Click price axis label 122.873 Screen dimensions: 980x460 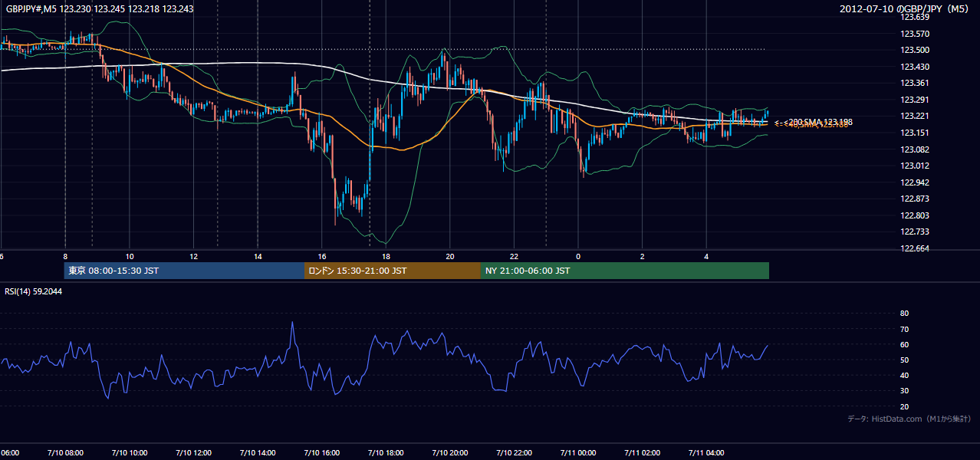(x=915, y=199)
